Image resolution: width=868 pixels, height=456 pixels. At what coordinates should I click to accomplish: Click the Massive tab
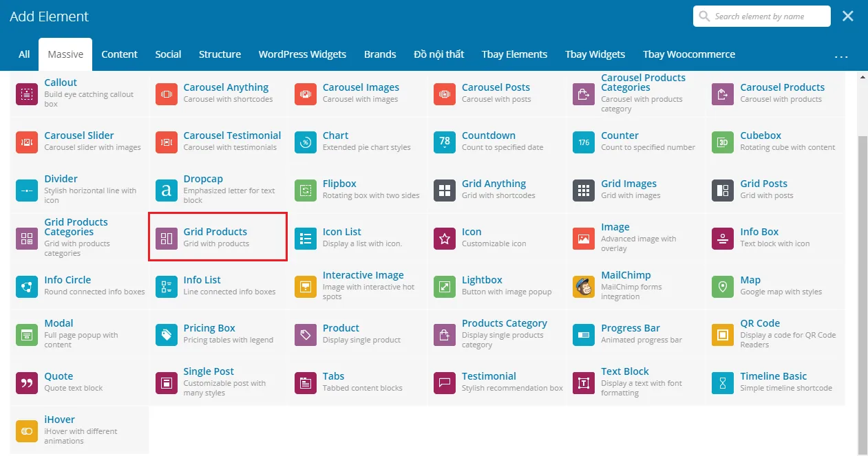[65, 54]
